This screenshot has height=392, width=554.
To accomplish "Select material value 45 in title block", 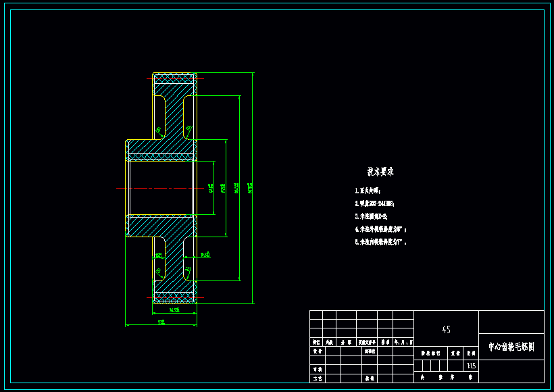I will pyautogui.click(x=446, y=329).
